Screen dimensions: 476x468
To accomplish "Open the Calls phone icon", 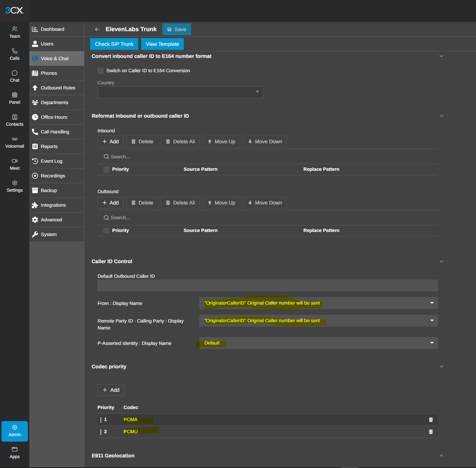I will click(15, 51).
